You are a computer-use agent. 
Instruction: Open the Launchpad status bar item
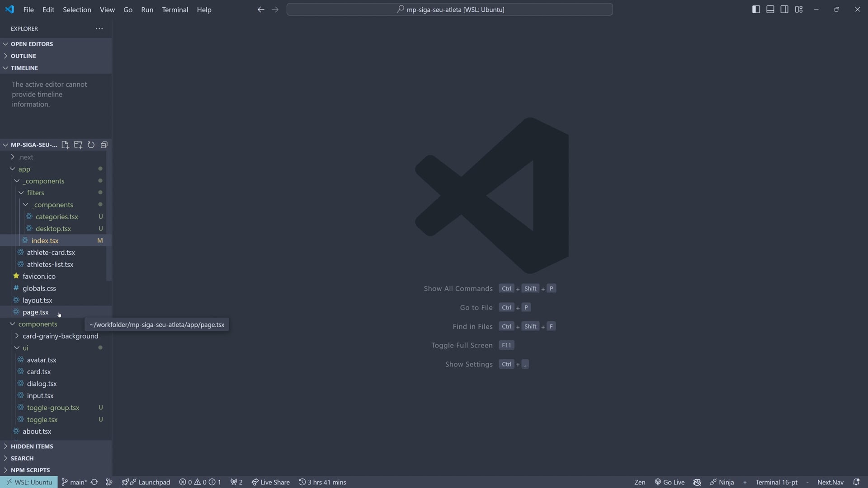[x=146, y=482]
